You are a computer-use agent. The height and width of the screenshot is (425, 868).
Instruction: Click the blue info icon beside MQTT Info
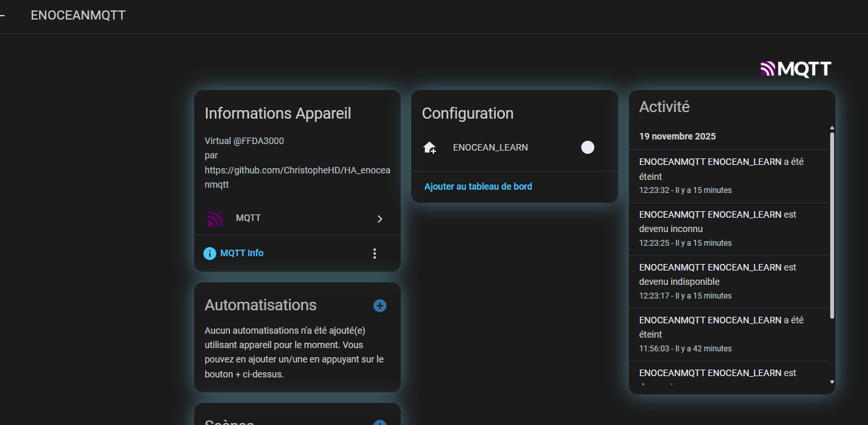tap(210, 254)
